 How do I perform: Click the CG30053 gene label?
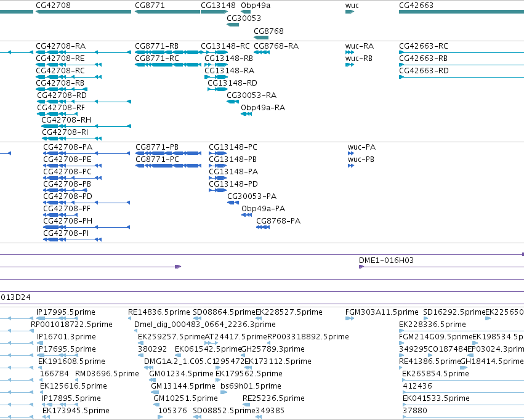pos(244,18)
